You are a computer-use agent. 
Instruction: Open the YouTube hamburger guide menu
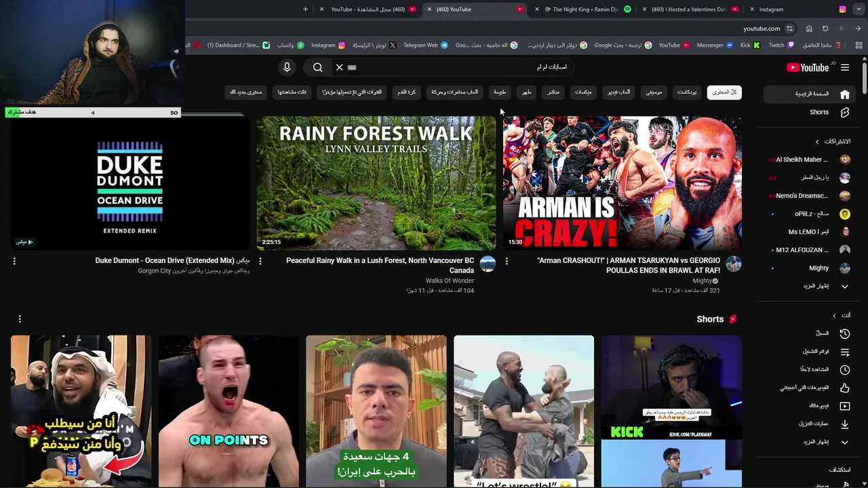tap(845, 67)
